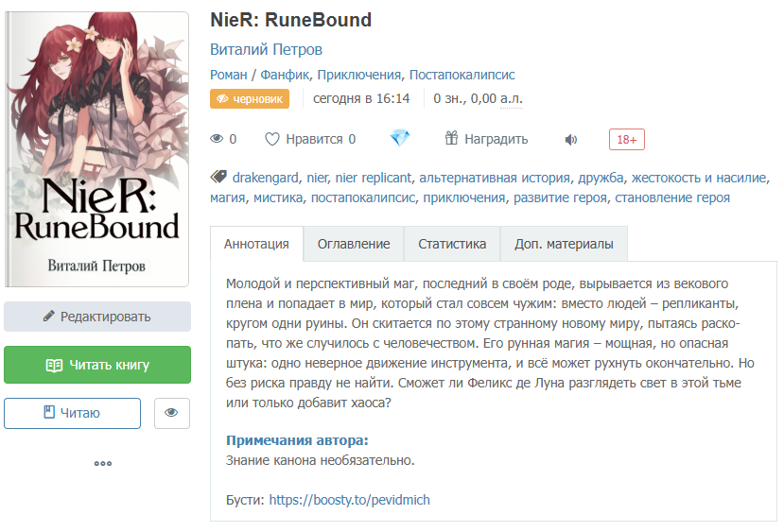Screen dimensions: 784x532
Task: Click the nier replicant tag
Action: 373,178
